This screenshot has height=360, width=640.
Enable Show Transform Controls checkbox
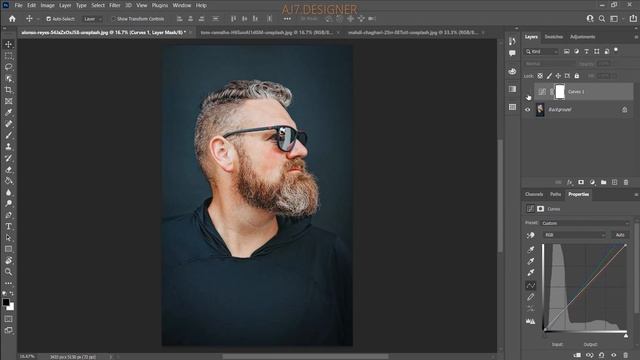click(114, 19)
